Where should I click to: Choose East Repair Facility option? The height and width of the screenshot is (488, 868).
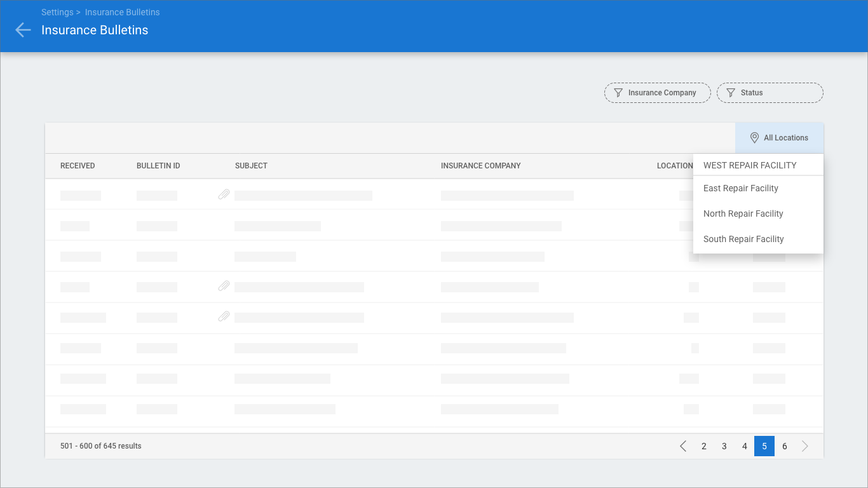tap(741, 188)
